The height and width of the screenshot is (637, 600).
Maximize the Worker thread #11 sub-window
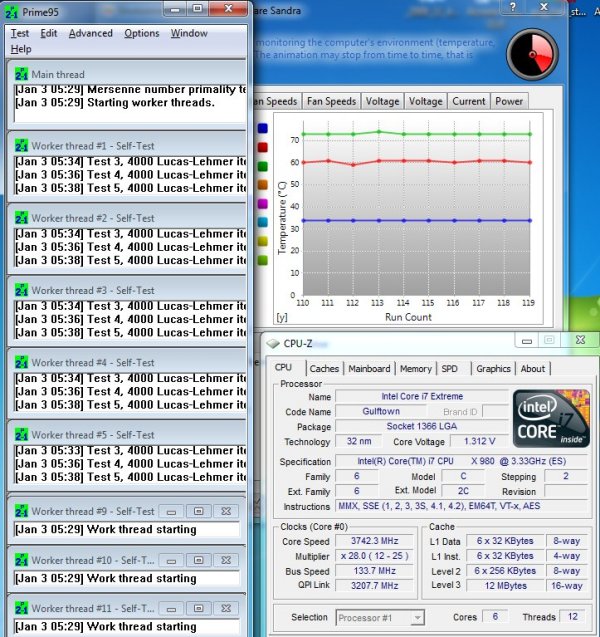pos(198,609)
